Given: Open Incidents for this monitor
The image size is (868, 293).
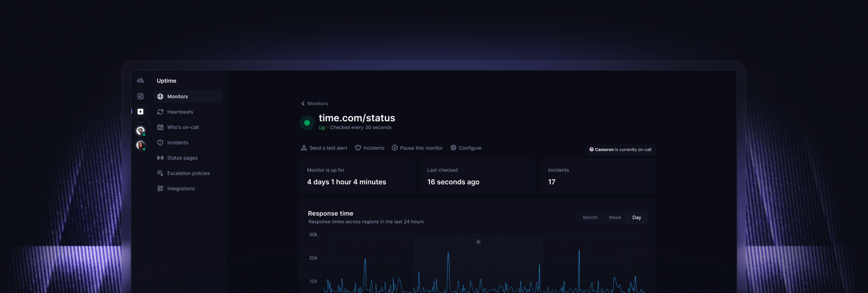Looking at the screenshot, I should click(x=370, y=148).
